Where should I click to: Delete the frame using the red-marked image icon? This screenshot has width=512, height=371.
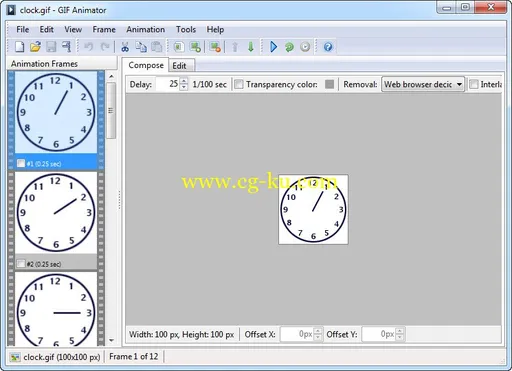(x=215, y=47)
